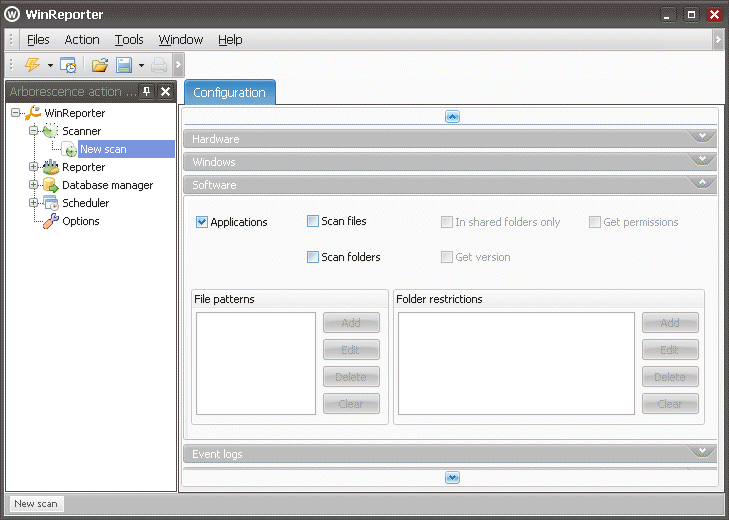The height and width of the screenshot is (520, 729).
Task: Enable the Scan files checkbox
Action: tap(312, 221)
